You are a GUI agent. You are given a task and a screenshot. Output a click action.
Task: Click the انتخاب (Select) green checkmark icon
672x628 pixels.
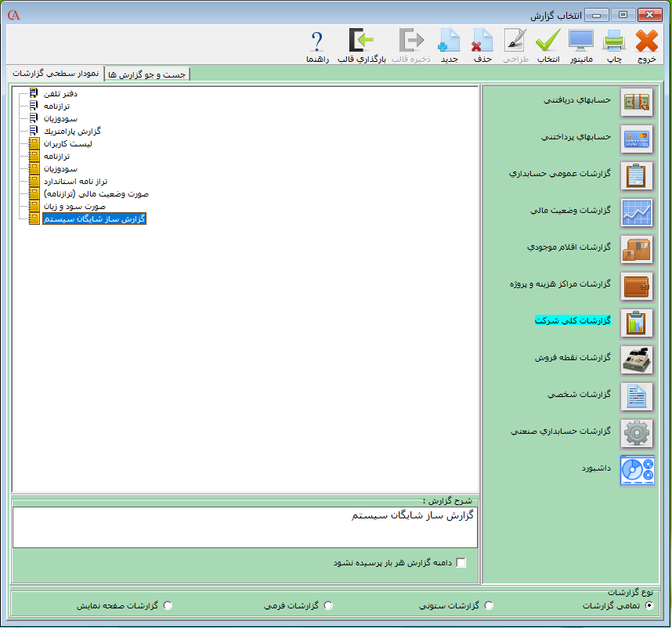coord(548,42)
